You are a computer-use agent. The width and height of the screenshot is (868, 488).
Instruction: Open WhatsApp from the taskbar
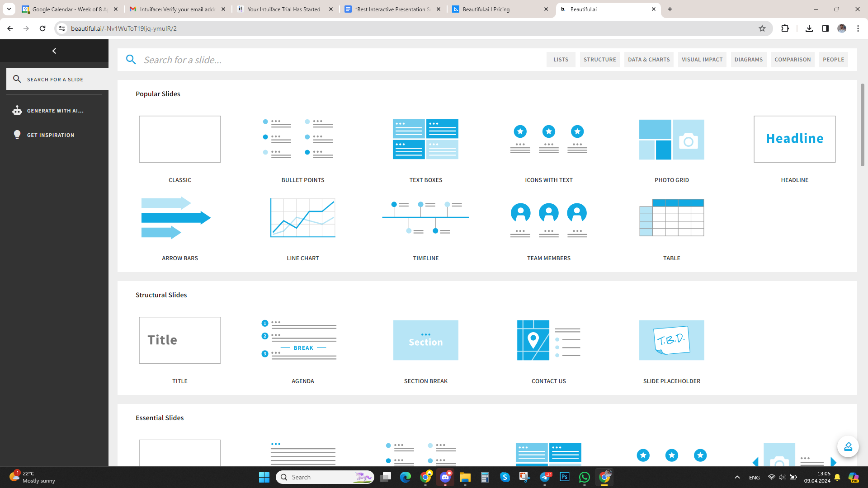pos(584,477)
